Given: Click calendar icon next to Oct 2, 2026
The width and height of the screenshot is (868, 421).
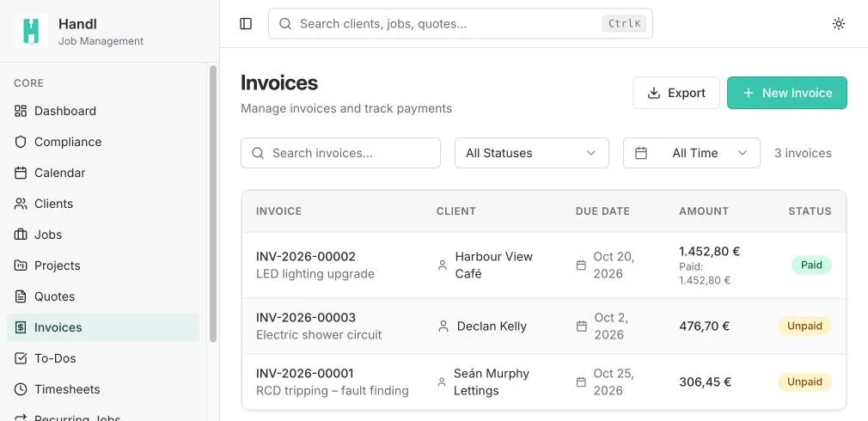Looking at the screenshot, I should (x=581, y=326).
